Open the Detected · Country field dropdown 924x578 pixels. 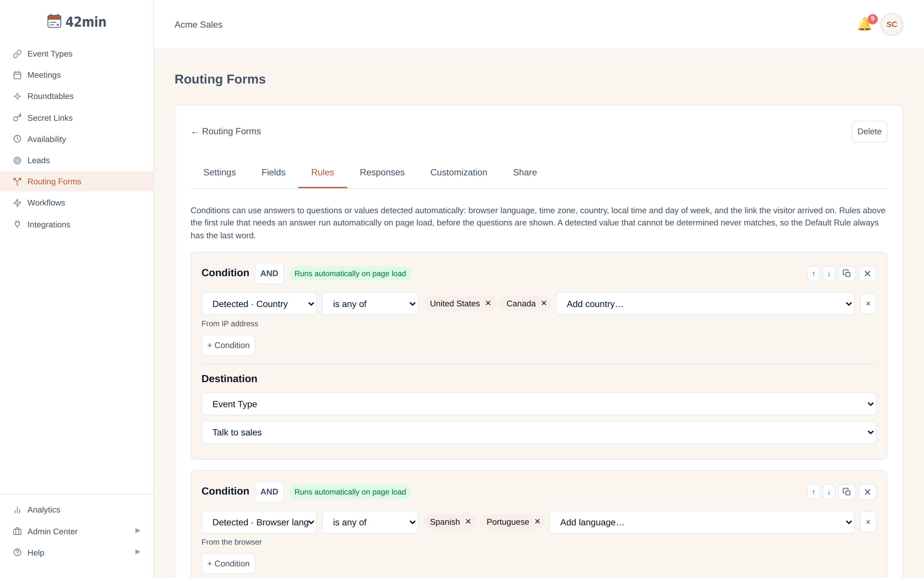pyautogui.click(x=259, y=304)
